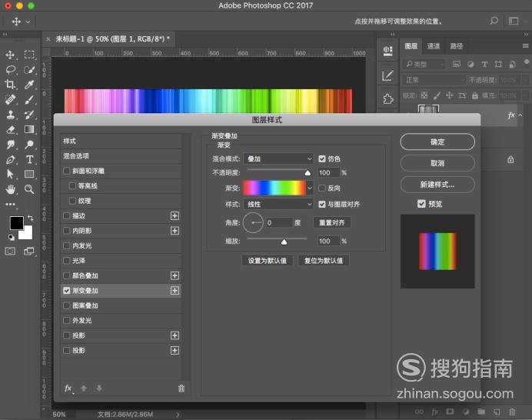
Task: Click the search icon in options bar
Action: [x=494, y=21]
